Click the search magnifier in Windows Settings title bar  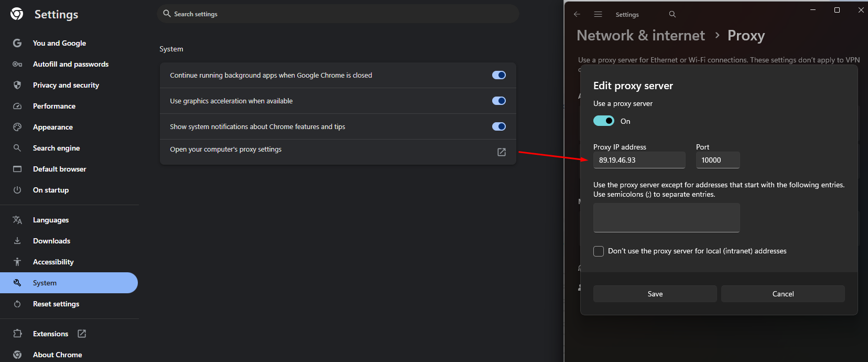tap(672, 14)
